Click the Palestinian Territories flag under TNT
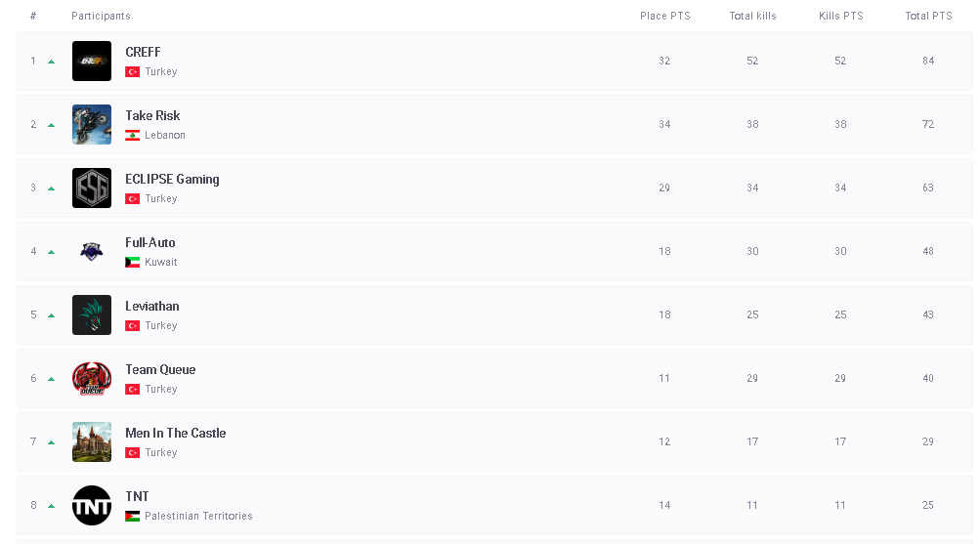The width and height of the screenshot is (980, 544). (133, 517)
